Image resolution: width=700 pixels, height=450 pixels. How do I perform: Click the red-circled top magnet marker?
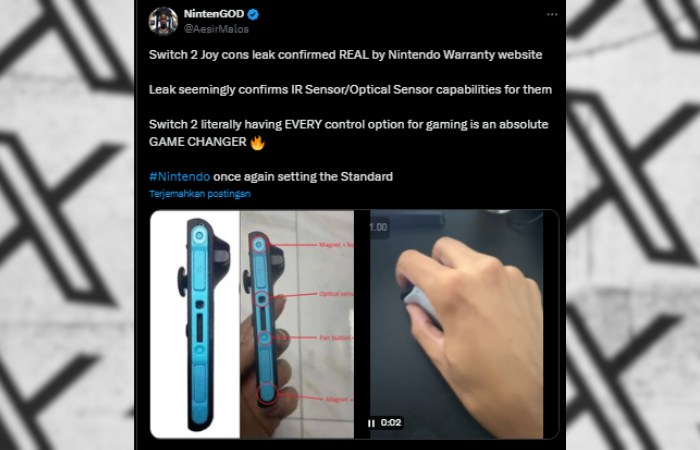(260, 245)
